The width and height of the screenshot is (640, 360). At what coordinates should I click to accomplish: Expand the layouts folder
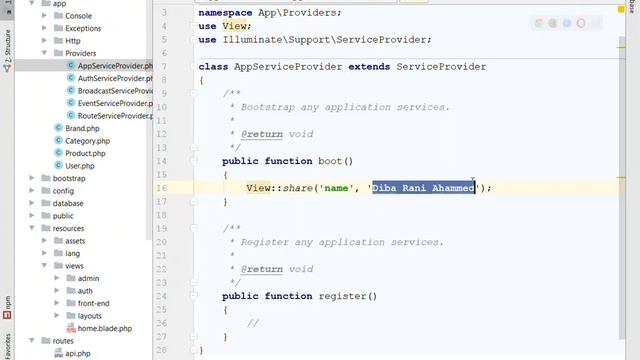click(57, 316)
